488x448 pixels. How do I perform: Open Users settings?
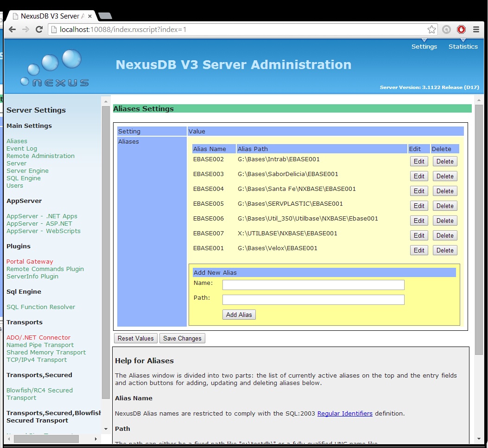[15, 186]
